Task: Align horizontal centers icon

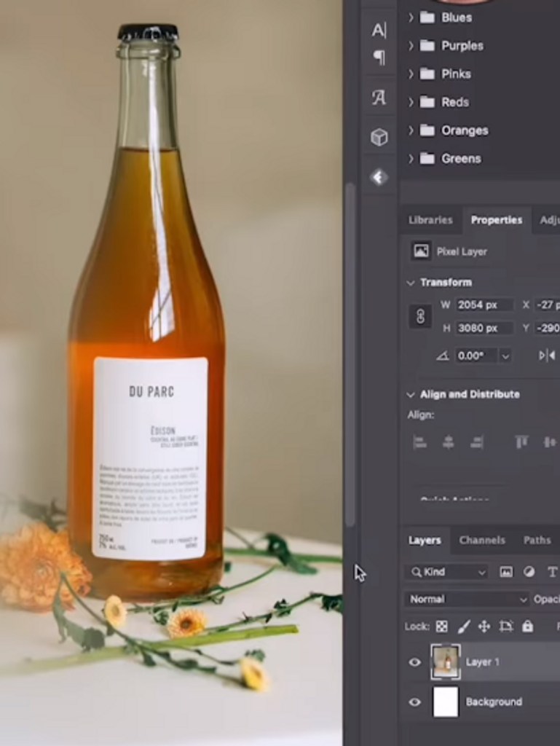Action: coord(449,442)
